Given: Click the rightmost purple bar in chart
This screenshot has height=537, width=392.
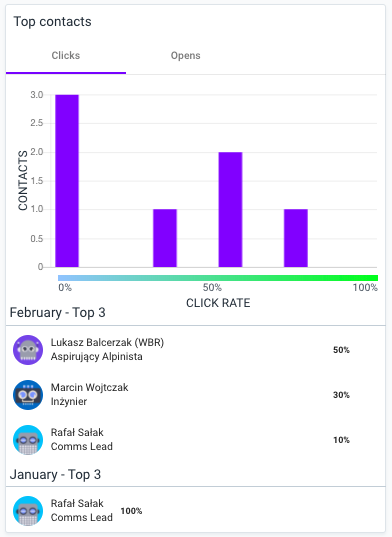Looking at the screenshot, I should pyautogui.click(x=296, y=238).
